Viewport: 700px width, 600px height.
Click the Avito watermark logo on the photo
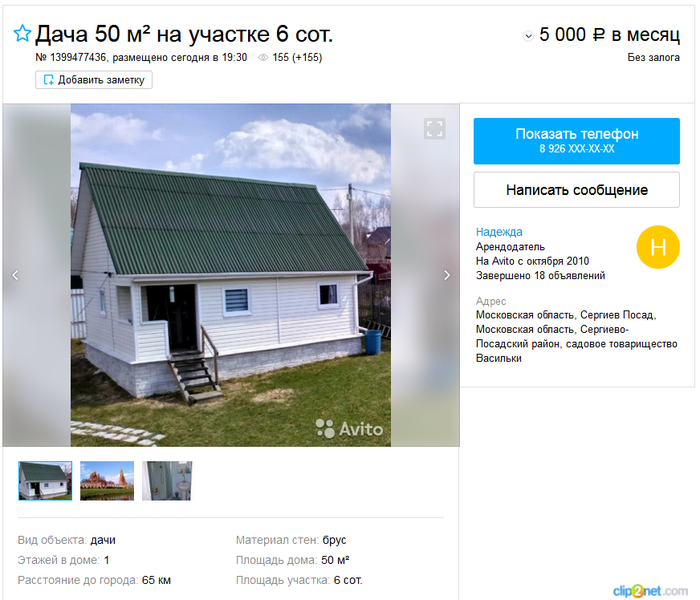tap(349, 429)
